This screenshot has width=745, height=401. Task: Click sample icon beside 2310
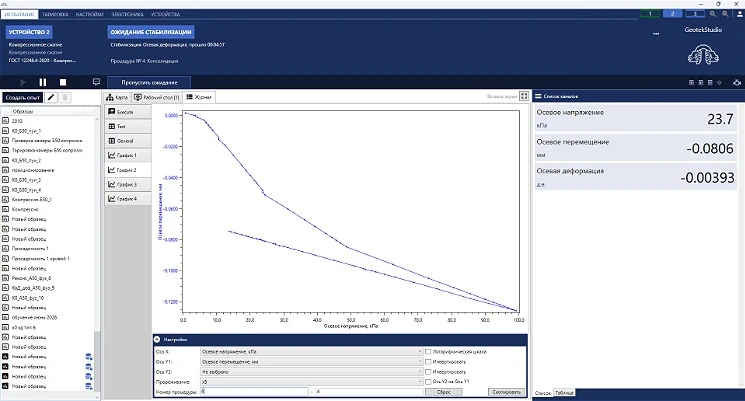click(6, 121)
